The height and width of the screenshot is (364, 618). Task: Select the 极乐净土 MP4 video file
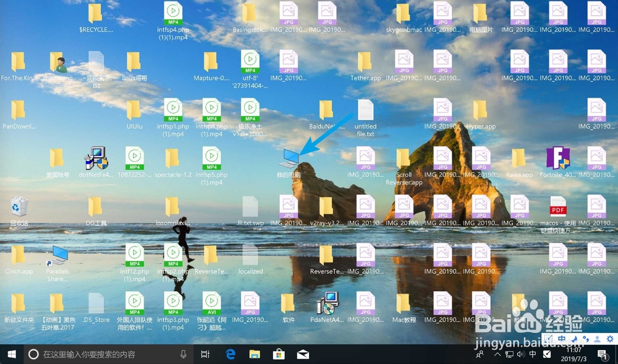(x=250, y=118)
